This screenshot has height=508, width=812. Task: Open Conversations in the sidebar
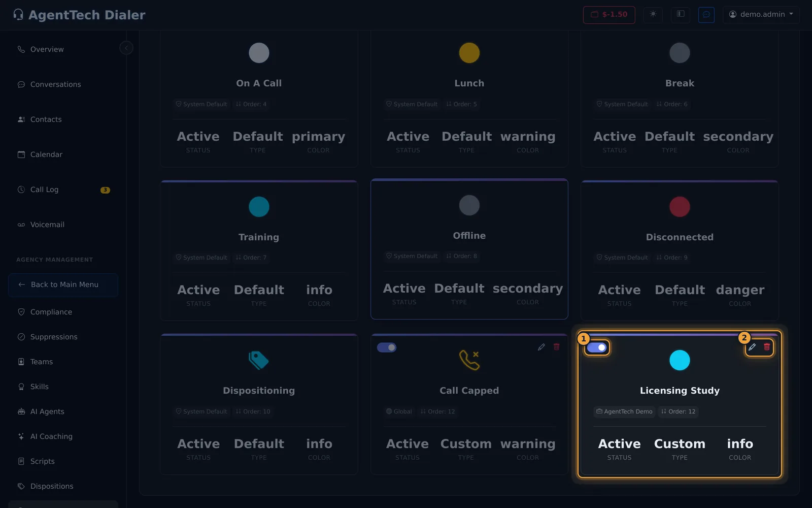63,84
